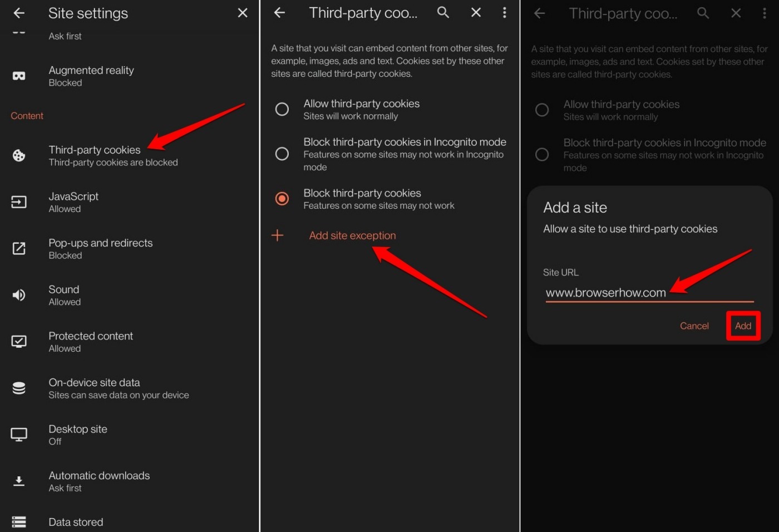This screenshot has height=532, width=779.
Task: Confirm with the Add button
Action: pyautogui.click(x=743, y=326)
